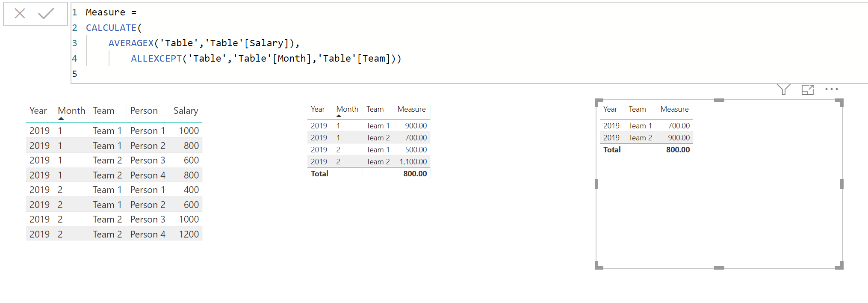Click Measure header in selected right table
This screenshot has height=303, width=868.
pos(674,109)
